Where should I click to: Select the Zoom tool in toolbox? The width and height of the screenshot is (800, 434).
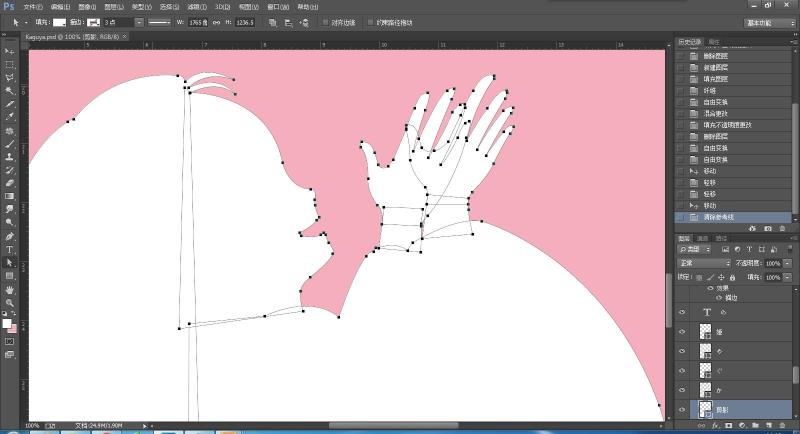pyautogui.click(x=9, y=302)
